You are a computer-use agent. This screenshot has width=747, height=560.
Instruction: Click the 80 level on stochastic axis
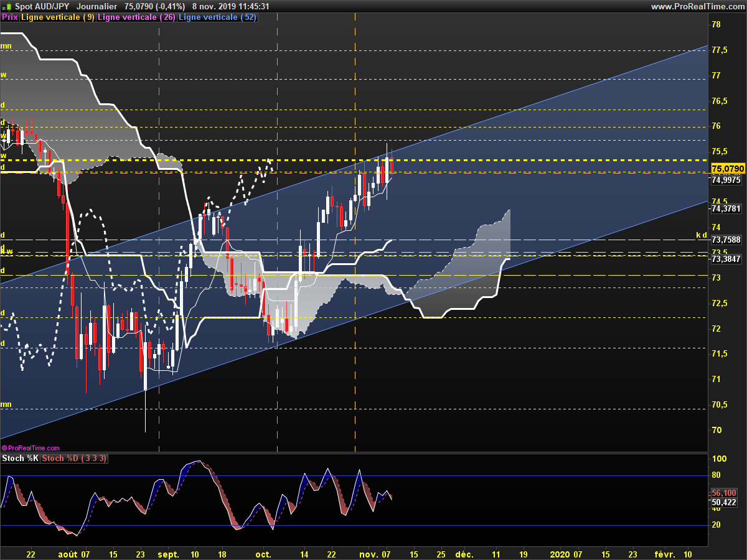[x=716, y=475]
